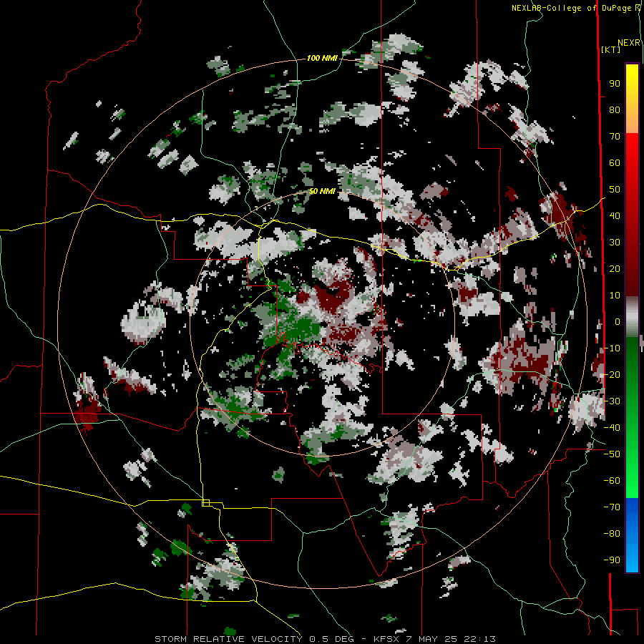Click the positive 90 velocity scale label

615,84
